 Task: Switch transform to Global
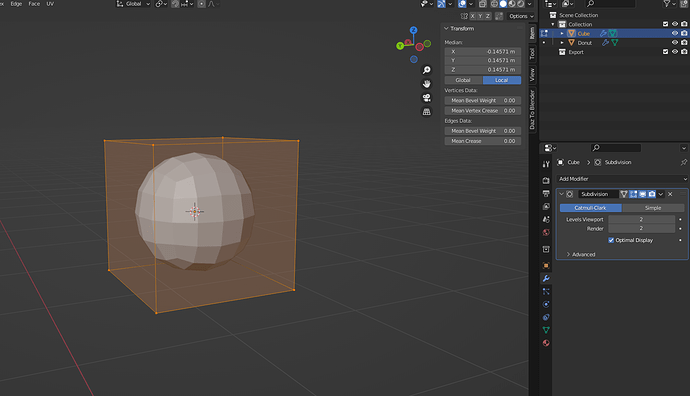coord(463,80)
